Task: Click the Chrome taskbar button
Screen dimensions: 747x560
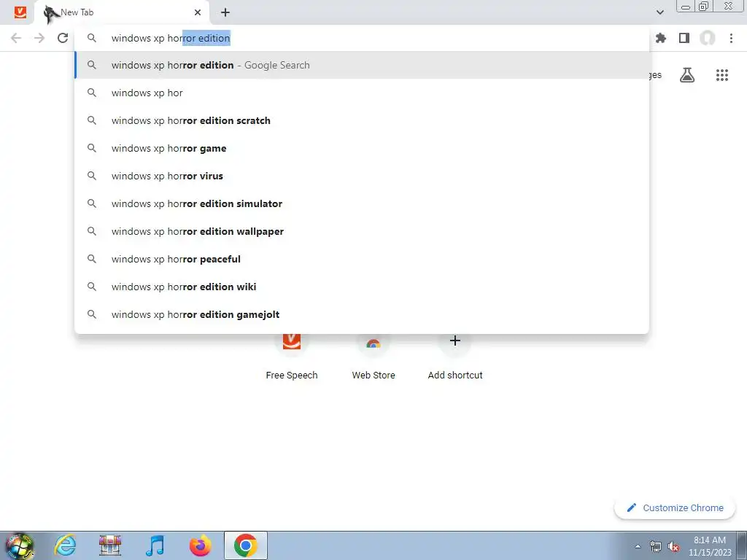Action: pos(245,545)
